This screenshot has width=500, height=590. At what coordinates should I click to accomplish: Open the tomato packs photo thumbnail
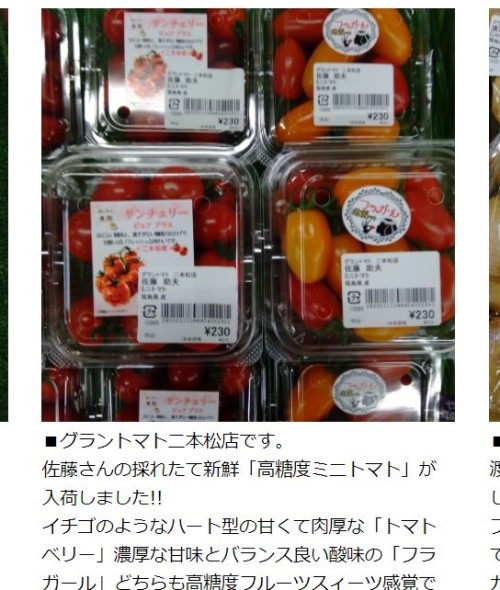click(x=248, y=215)
